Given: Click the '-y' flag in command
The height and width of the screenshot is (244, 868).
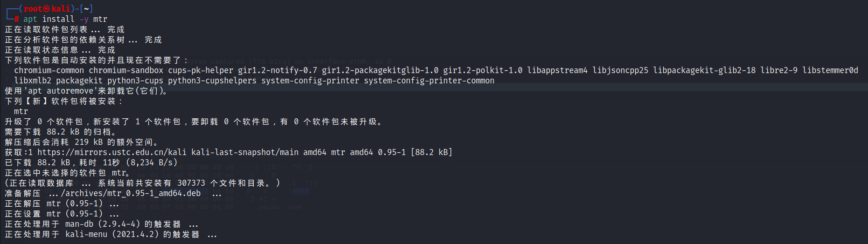Looking at the screenshot, I should tap(84, 19).
